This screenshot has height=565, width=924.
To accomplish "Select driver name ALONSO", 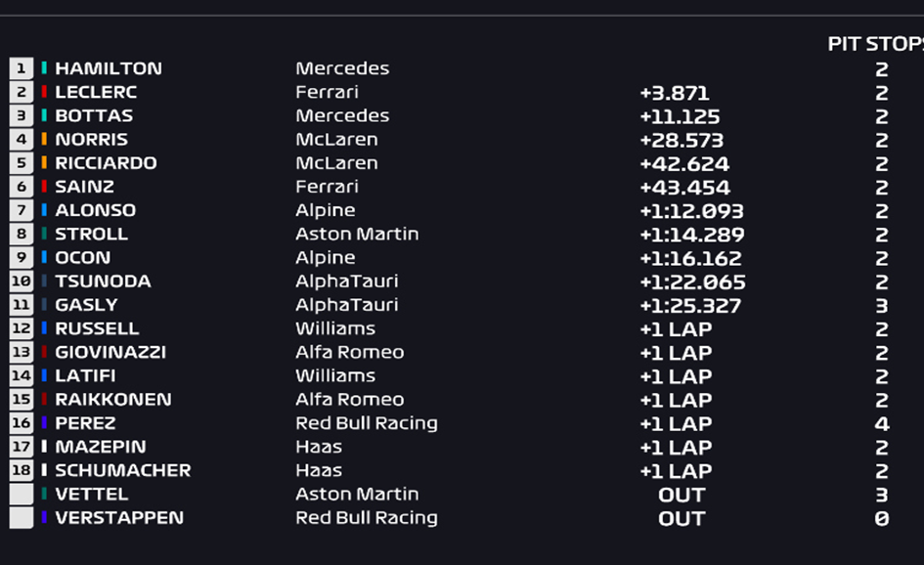I will coord(96,210).
